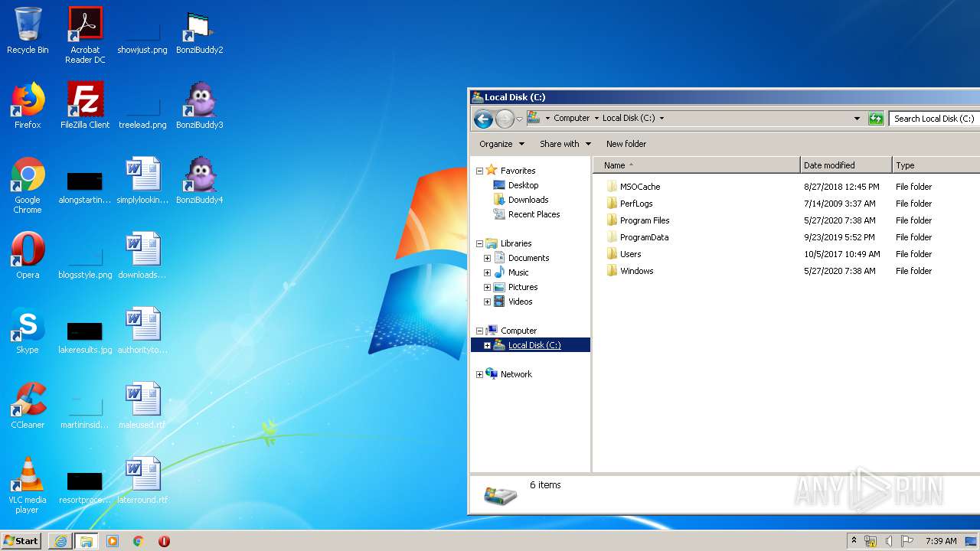Launch CCleaner from the desktop

28,406
